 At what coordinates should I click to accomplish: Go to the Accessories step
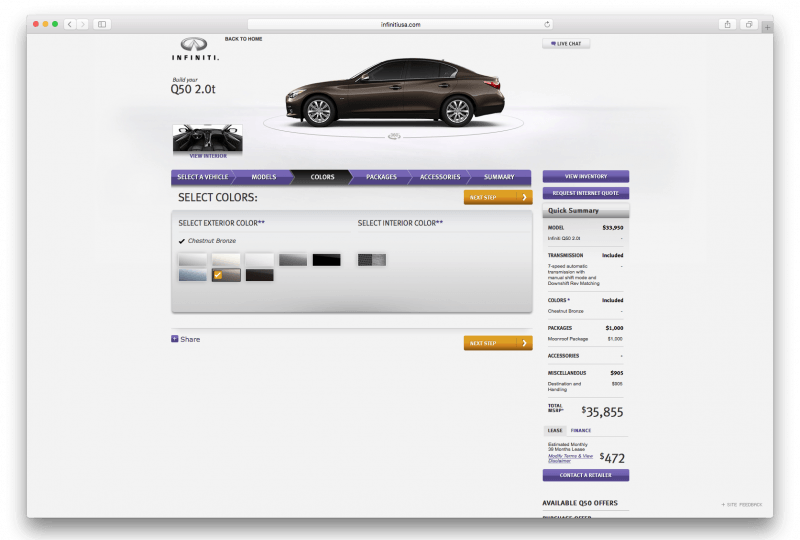pos(440,177)
